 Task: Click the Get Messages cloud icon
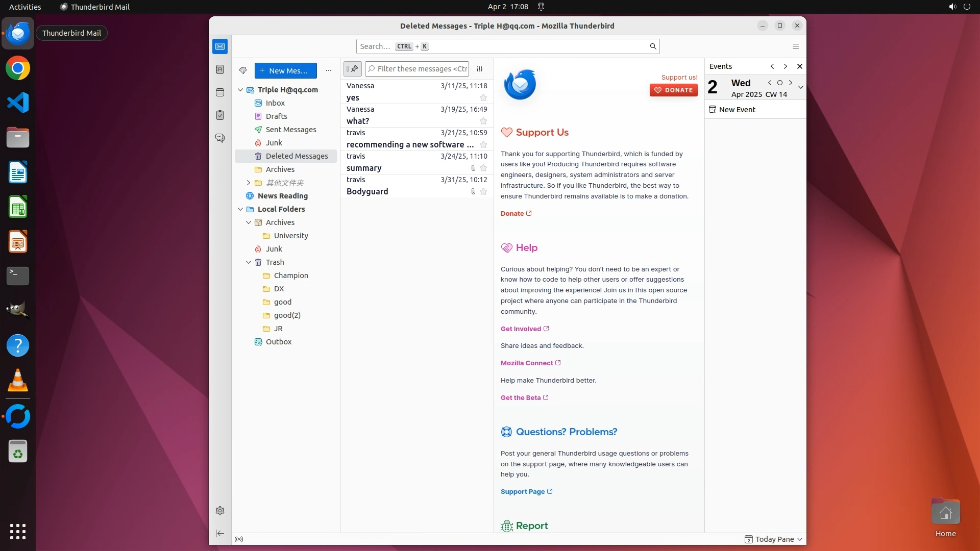243,70
